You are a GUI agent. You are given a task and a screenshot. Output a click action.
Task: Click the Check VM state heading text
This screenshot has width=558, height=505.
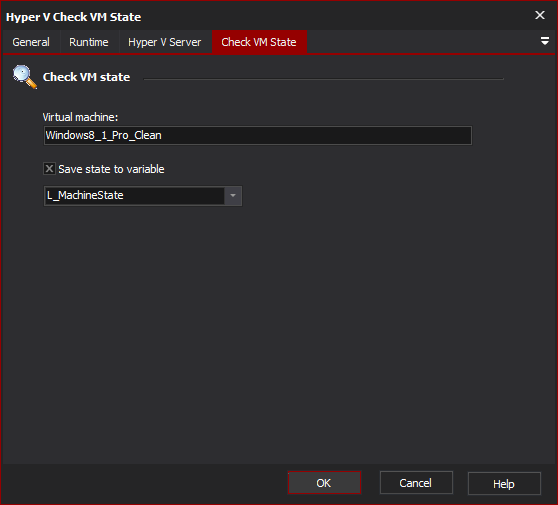click(86, 77)
